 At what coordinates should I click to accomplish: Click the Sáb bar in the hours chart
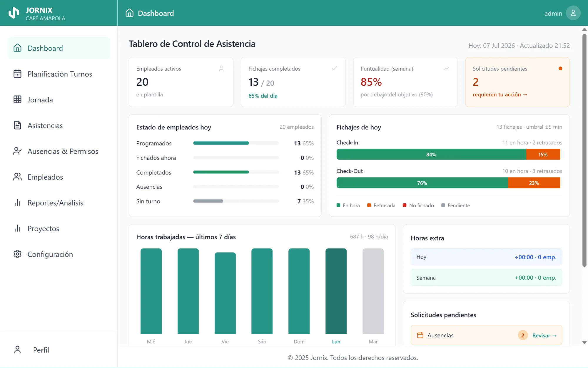tap(262, 291)
